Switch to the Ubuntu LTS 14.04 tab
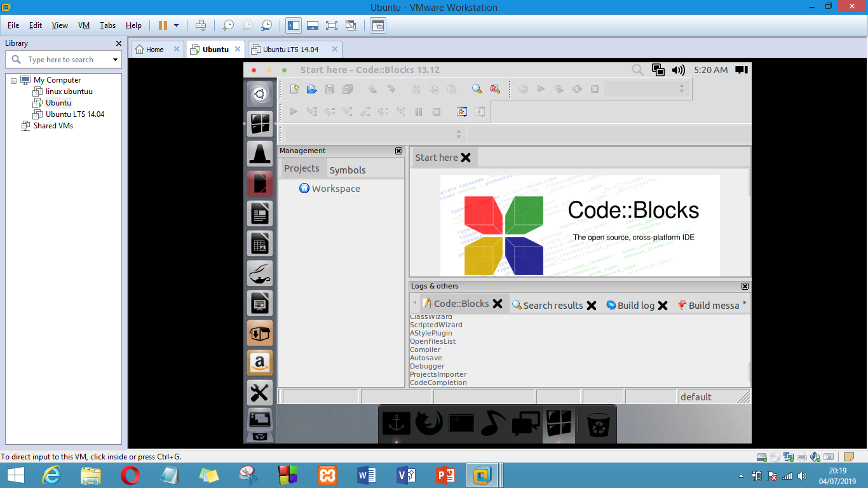The width and height of the screenshot is (868, 488). click(290, 49)
